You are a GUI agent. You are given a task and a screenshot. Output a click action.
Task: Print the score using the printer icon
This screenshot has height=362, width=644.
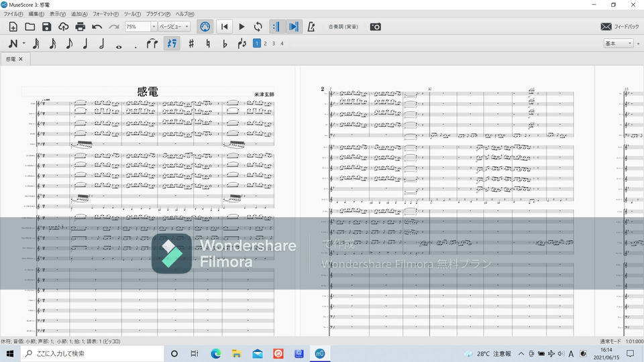tap(80, 27)
